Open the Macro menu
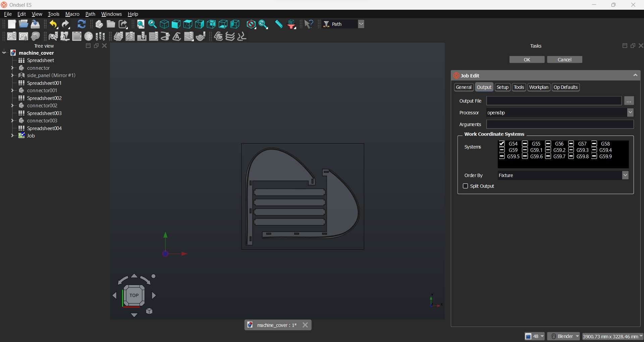The image size is (644, 342). 72,14
